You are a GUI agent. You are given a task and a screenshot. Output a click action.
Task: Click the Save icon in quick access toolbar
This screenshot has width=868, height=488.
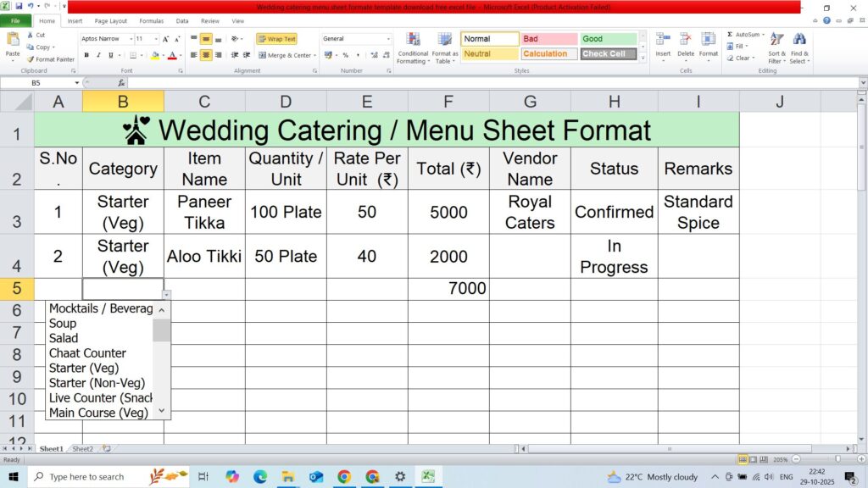19,7
